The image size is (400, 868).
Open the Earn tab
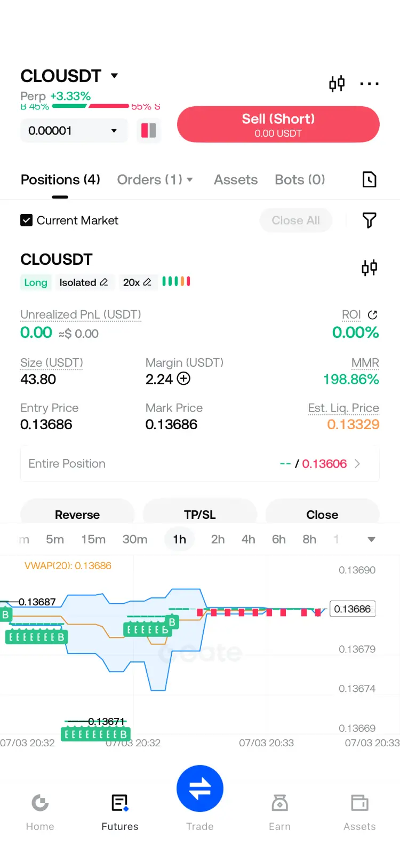click(279, 812)
